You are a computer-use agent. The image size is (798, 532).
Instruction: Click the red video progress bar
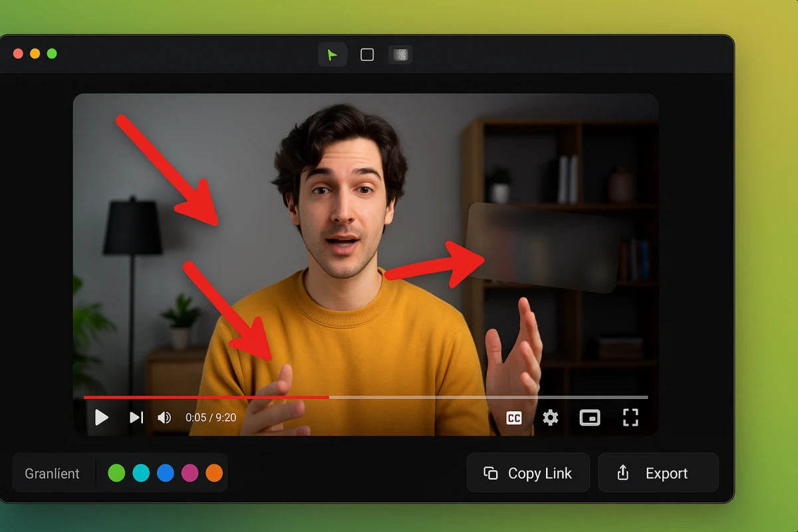206,397
